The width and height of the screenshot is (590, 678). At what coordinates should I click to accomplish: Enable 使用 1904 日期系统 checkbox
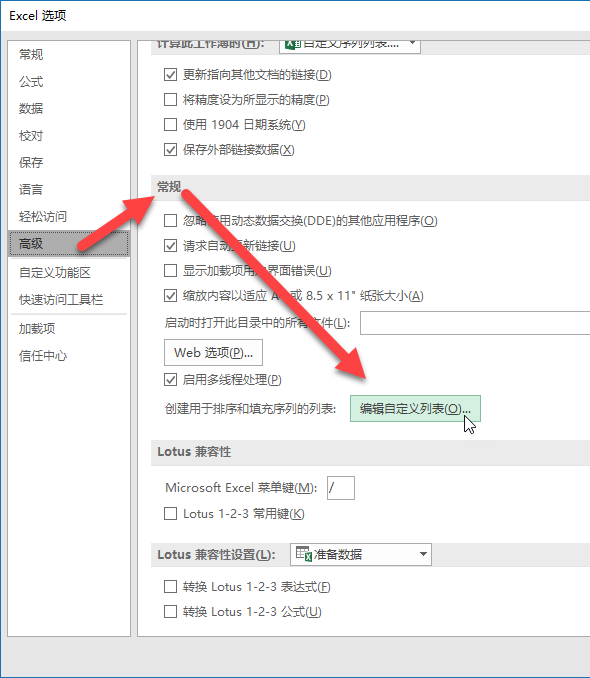(x=170, y=125)
